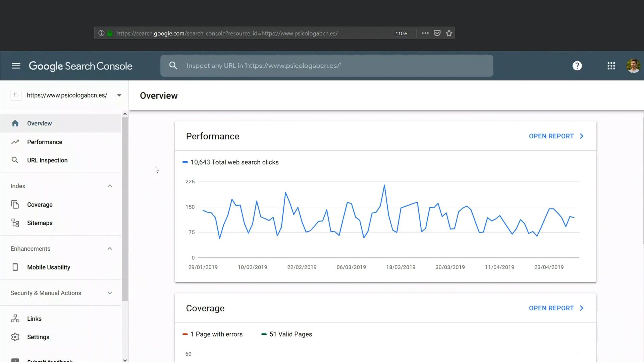The height and width of the screenshot is (362, 644).
Task: Click the highest peak on clicks chart
Action: [x=384, y=185]
